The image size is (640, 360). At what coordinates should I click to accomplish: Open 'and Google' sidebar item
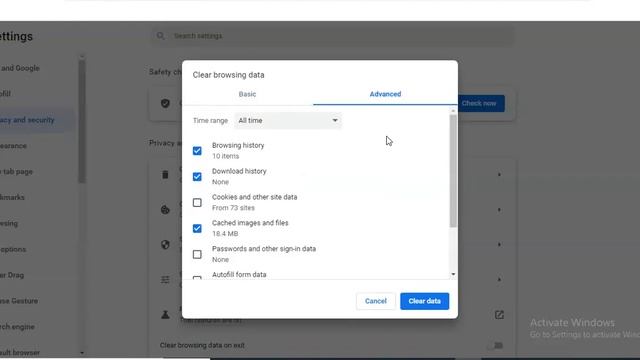coord(20,68)
